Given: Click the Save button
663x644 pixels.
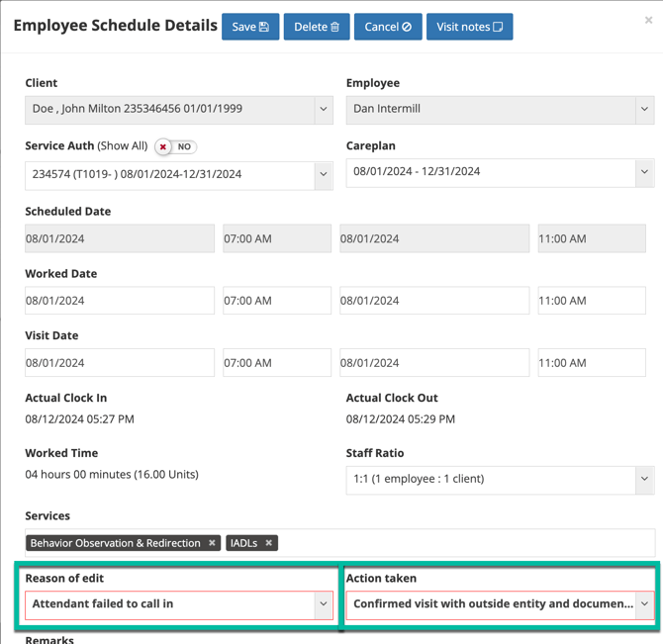Looking at the screenshot, I should pyautogui.click(x=250, y=27).
